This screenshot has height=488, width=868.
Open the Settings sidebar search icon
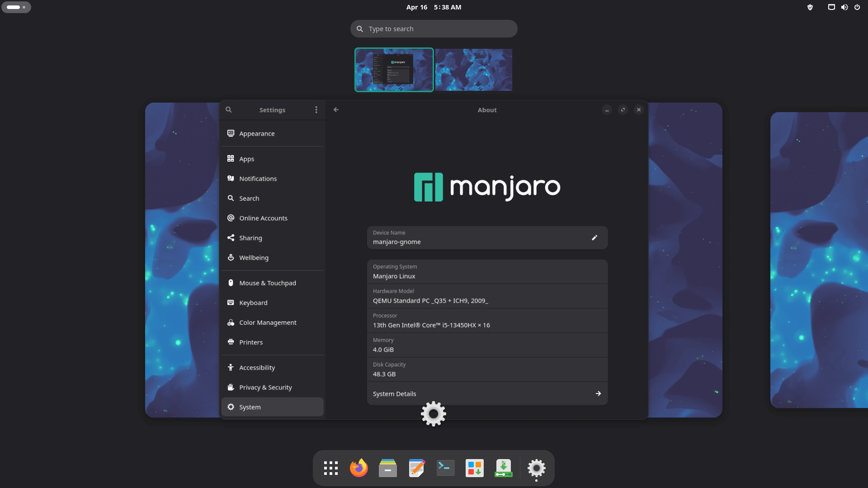point(229,110)
